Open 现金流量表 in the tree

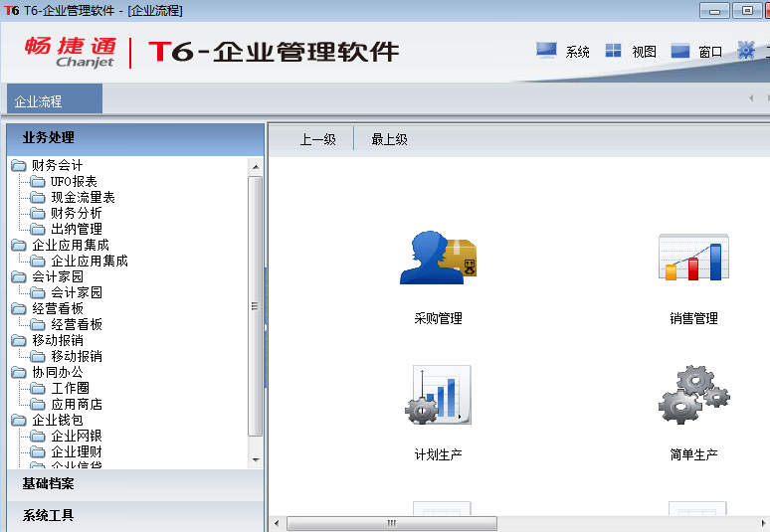83,197
